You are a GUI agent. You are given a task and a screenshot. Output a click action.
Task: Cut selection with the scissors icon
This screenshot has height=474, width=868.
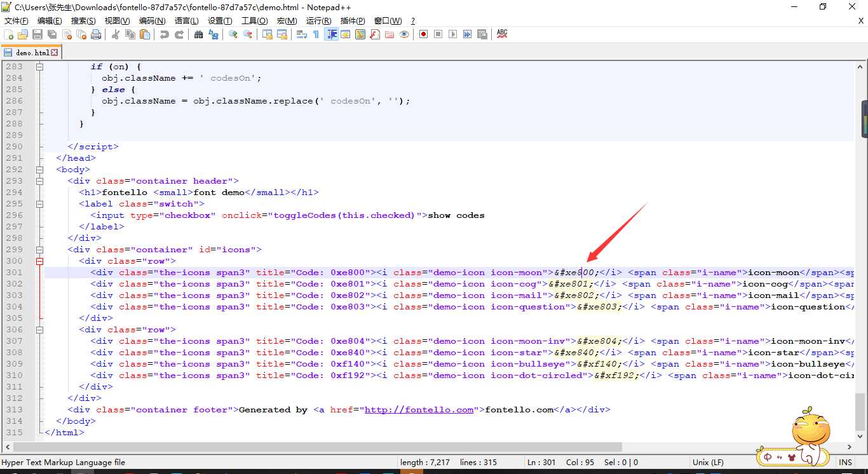coord(116,34)
